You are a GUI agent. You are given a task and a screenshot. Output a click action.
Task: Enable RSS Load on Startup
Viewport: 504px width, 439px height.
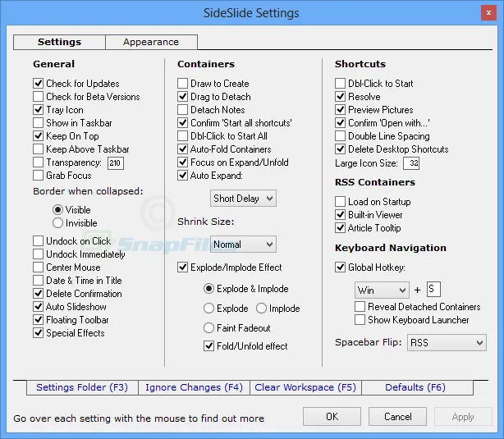pos(340,202)
